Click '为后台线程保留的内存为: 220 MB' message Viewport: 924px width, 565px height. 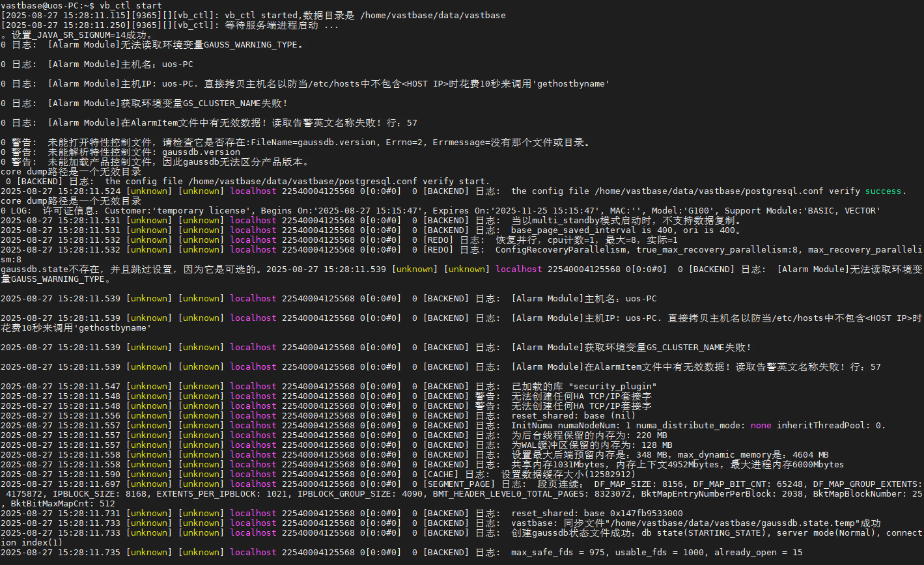pos(589,435)
